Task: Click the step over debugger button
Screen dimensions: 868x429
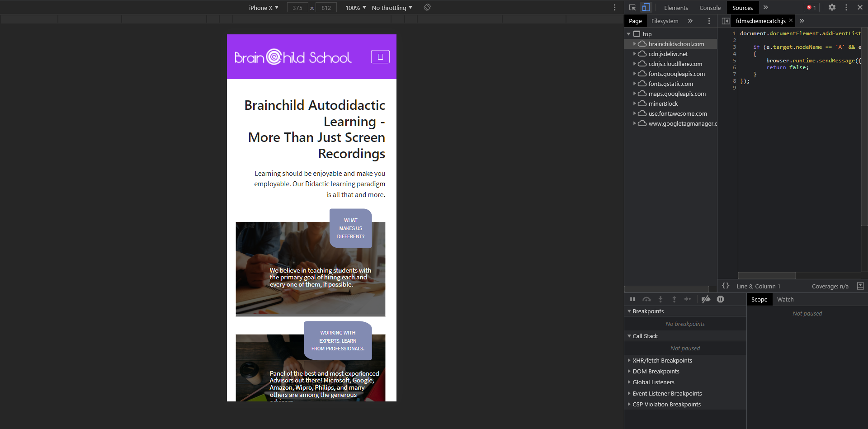Action: 646,299
